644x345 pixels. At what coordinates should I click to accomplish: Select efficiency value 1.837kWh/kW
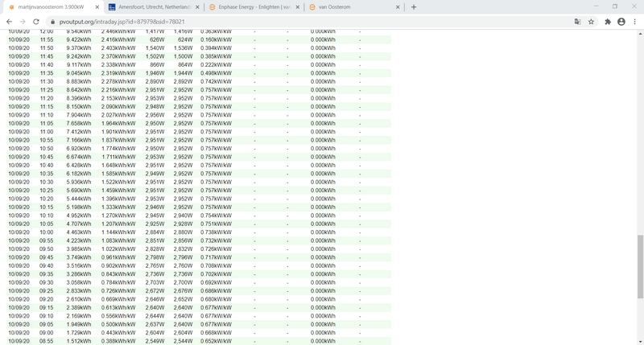click(x=118, y=140)
